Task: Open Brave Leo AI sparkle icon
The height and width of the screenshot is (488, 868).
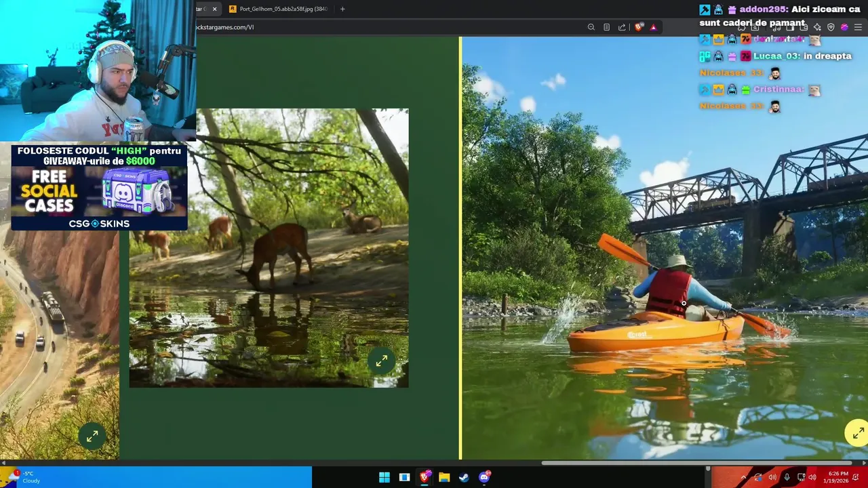Action: 817,27
